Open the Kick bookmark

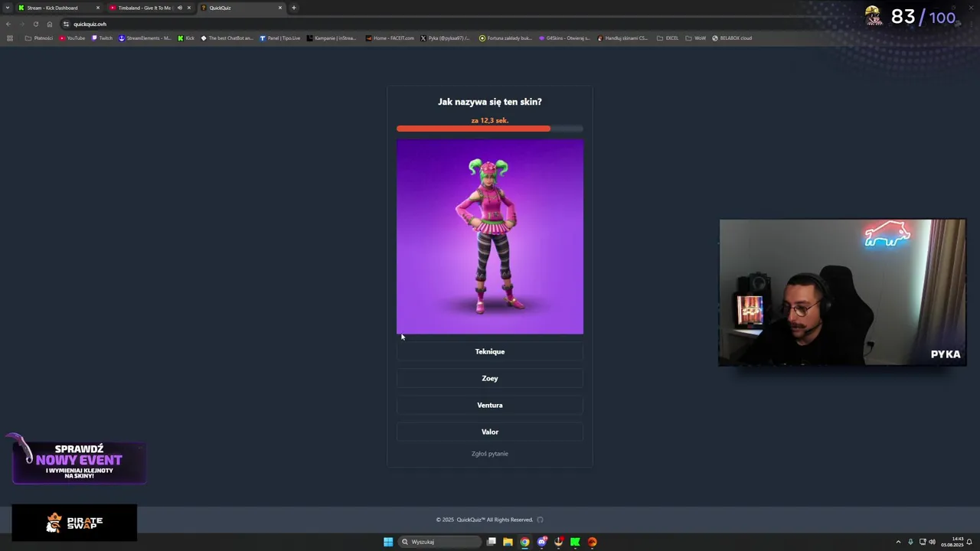click(186, 38)
